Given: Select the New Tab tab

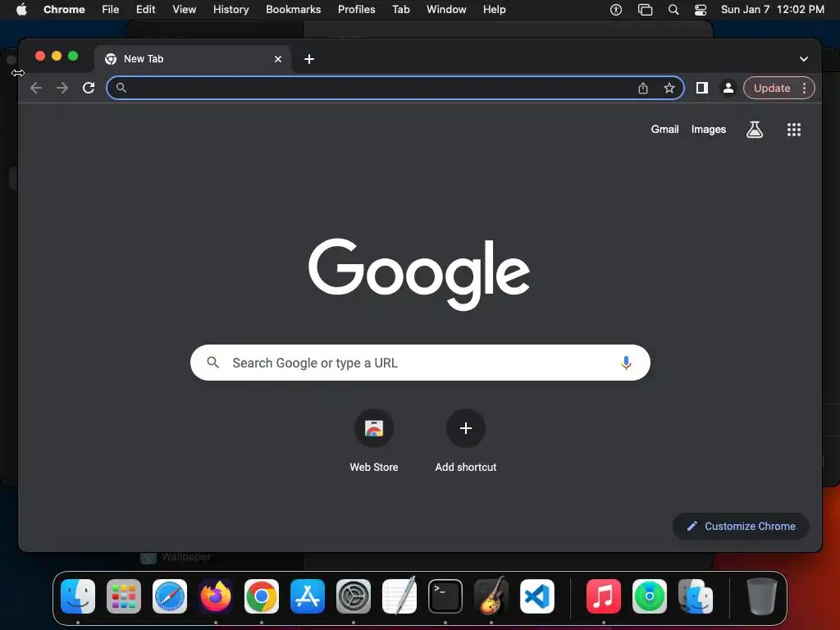Looking at the screenshot, I should click(193, 59).
